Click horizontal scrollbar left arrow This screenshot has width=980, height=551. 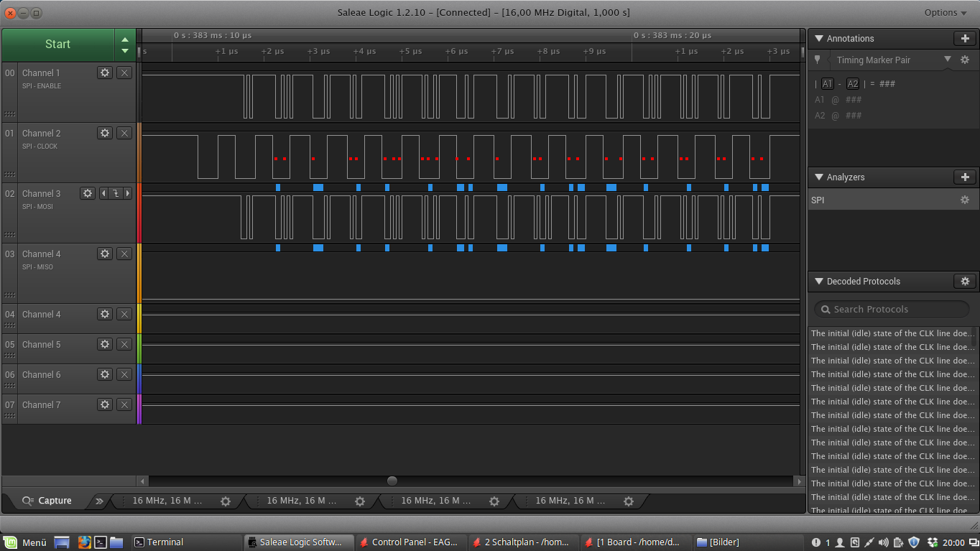point(142,481)
